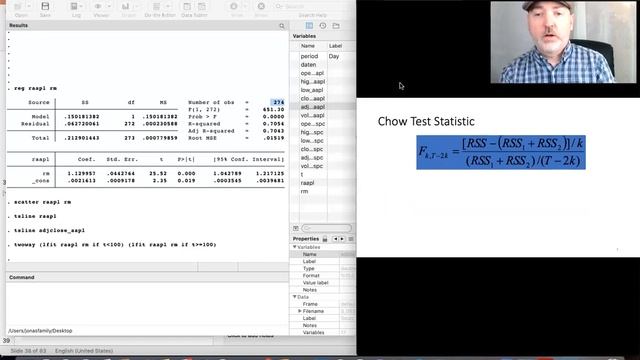640x360 pixels.
Task: Open the Data Editor edit icon
Action: point(187,7)
